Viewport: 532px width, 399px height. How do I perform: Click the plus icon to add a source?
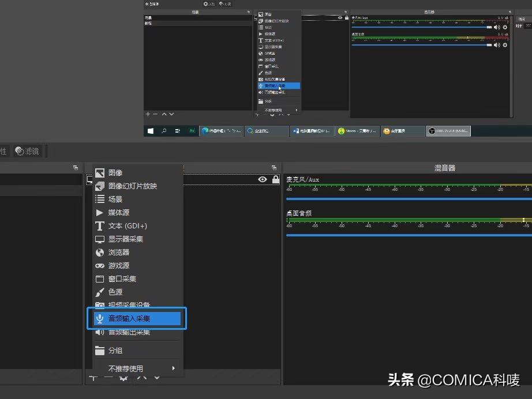[x=93, y=379]
